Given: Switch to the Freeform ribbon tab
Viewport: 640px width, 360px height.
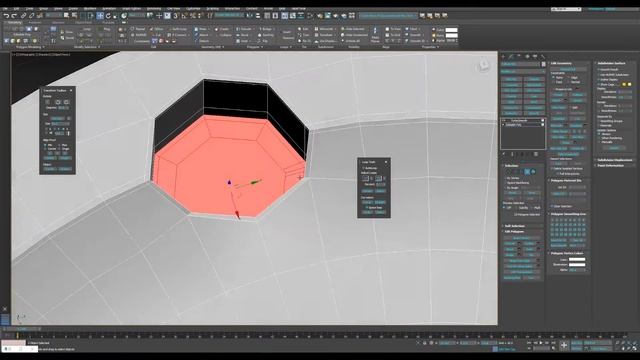Looking at the screenshot, I should coord(35,22).
